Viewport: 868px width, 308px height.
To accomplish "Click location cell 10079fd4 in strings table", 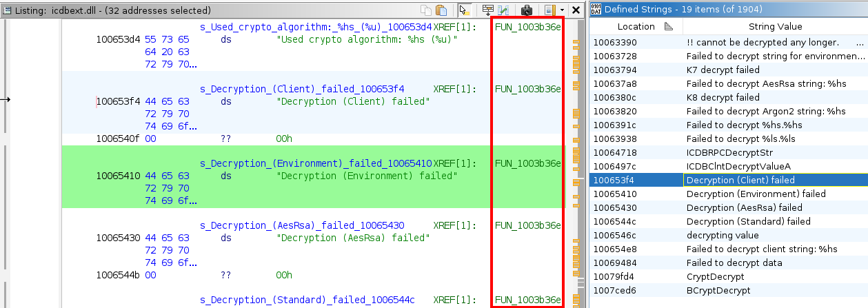I will tap(636, 276).
